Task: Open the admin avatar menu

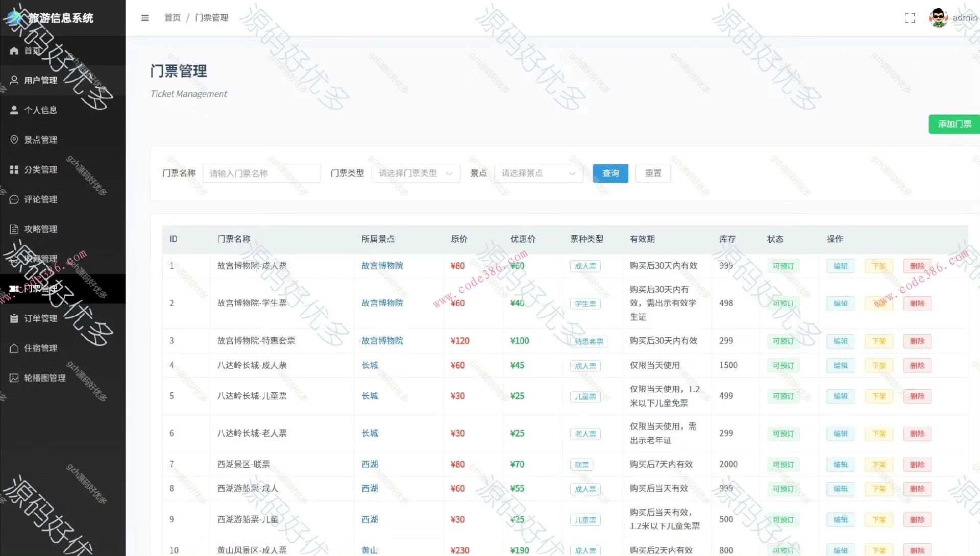Action: coord(939,18)
